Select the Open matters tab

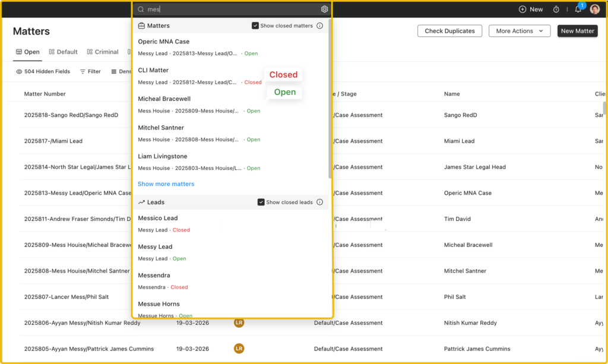pyautogui.click(x=27, y=52)
